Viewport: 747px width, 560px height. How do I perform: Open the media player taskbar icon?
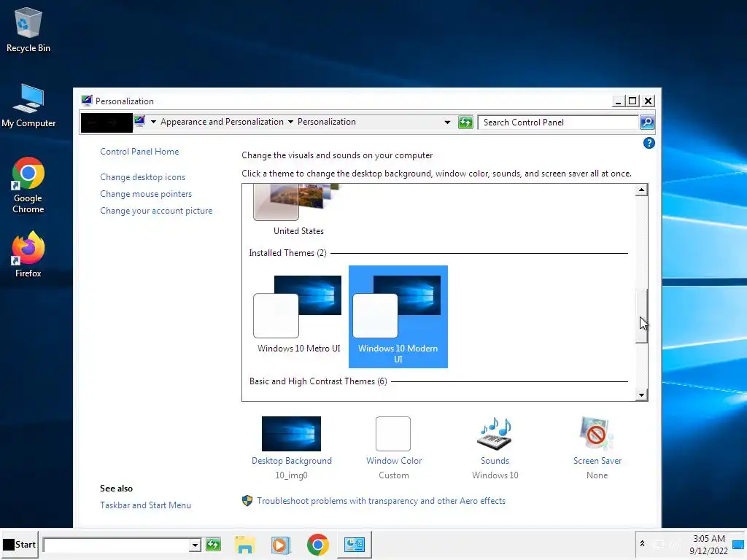tap(281, 545)
